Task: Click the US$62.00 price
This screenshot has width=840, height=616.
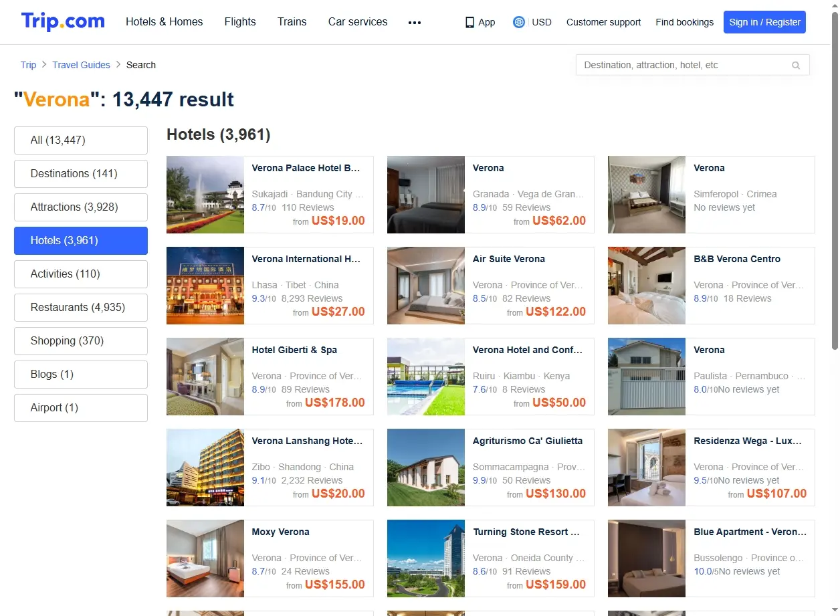Action: pos(559,221)
